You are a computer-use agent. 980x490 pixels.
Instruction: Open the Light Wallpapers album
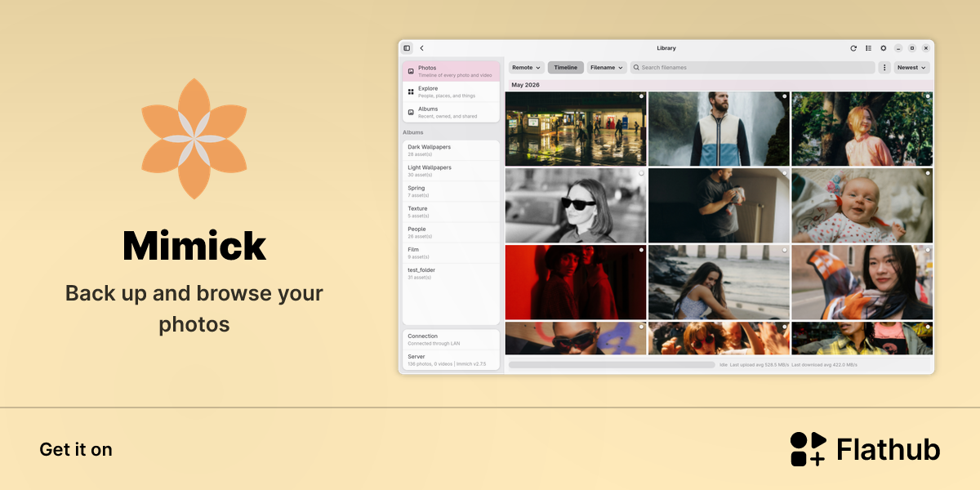pyautogui.click(x=451, y=171)
